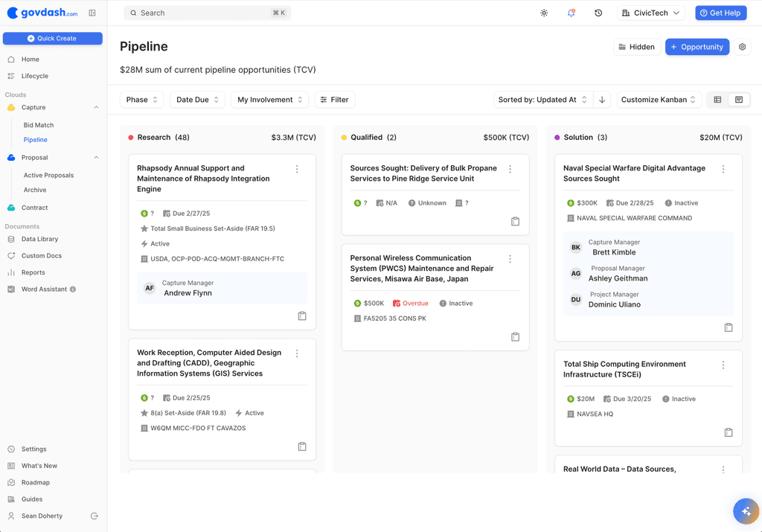Image resolution: width=762 pixels, height=532 pixels.
Task: Click the Get Help button
Action: (720, 13)
